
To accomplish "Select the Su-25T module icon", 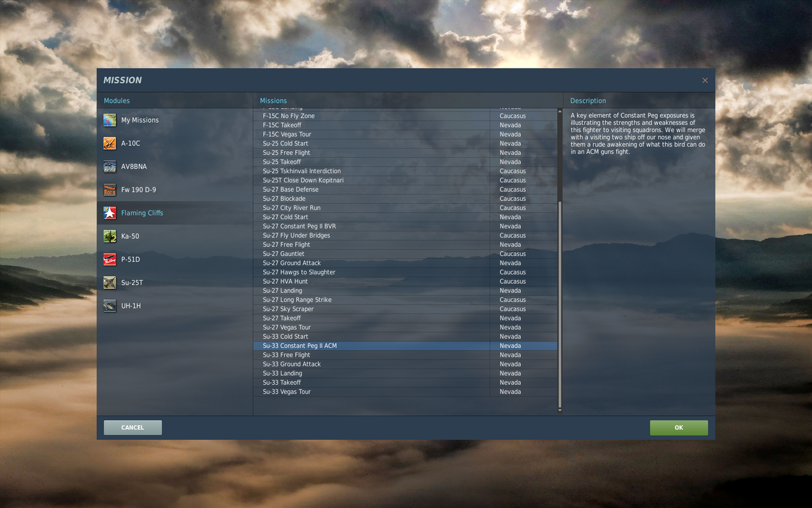I will (x=109, y=282).
